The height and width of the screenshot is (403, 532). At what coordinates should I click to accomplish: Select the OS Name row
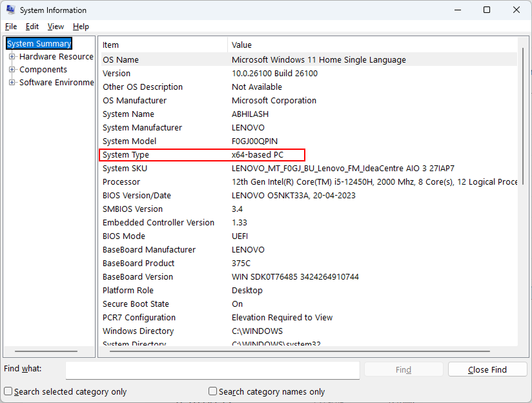(x=309, y=60)
